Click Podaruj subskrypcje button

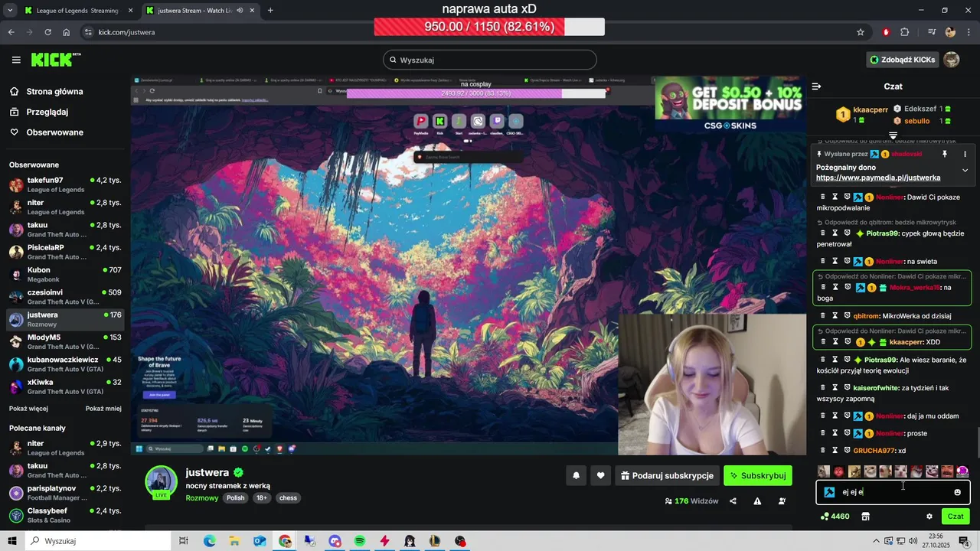(x=666, y=475)
